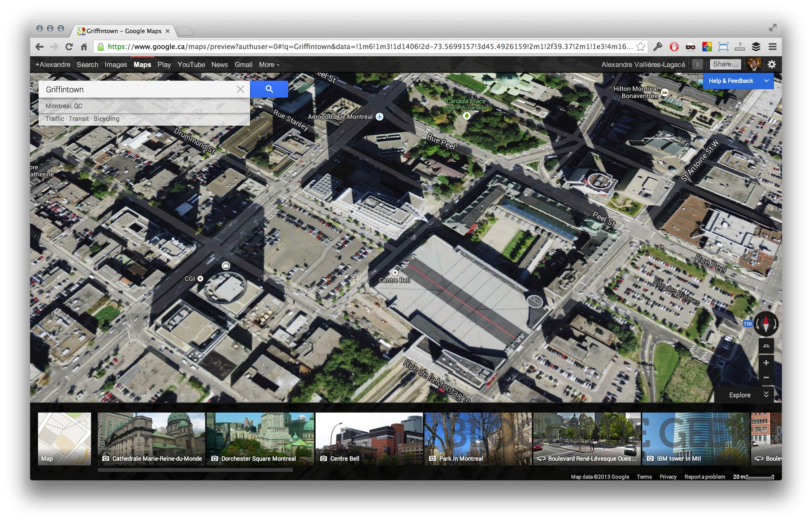Open the Chrome hamburger menu
This screenshot has width=812, height=522.
(772, 47)
